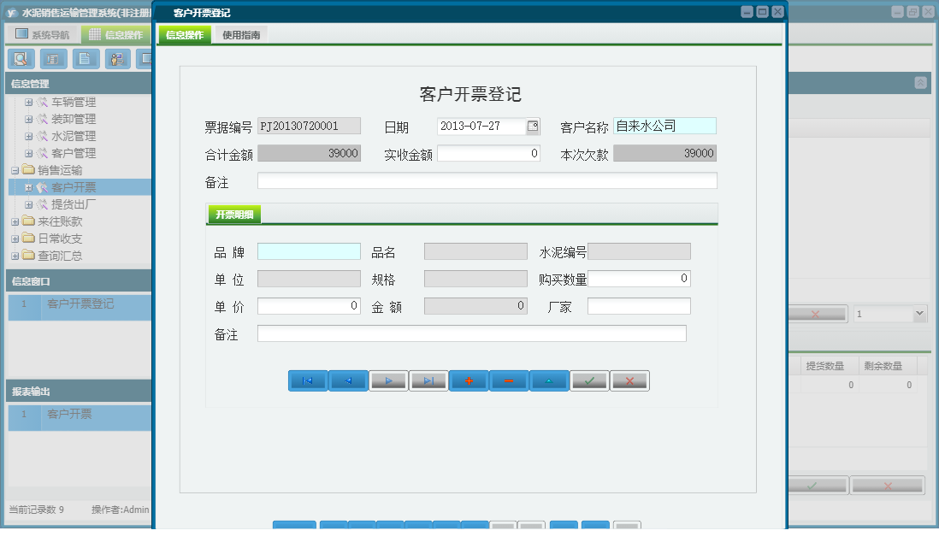This screenshot has height=560, width=939.
Task: Open the 系统导航 tab
Action: (43, 35)
